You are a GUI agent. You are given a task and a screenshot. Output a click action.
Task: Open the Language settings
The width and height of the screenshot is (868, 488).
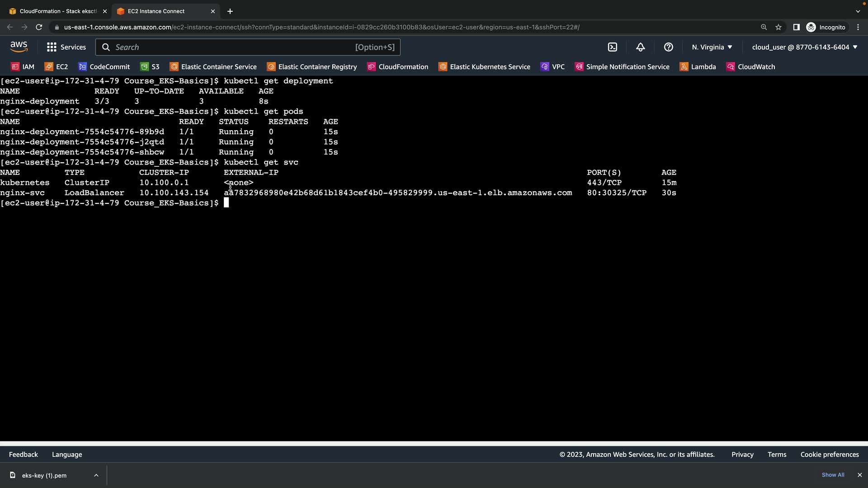pos(67,455)
